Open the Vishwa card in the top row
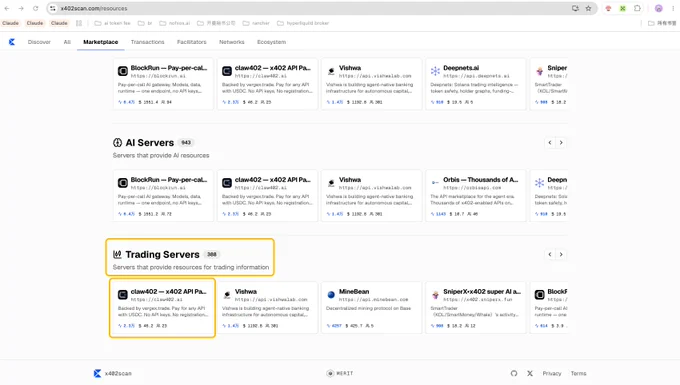 (x=371, y=84)
